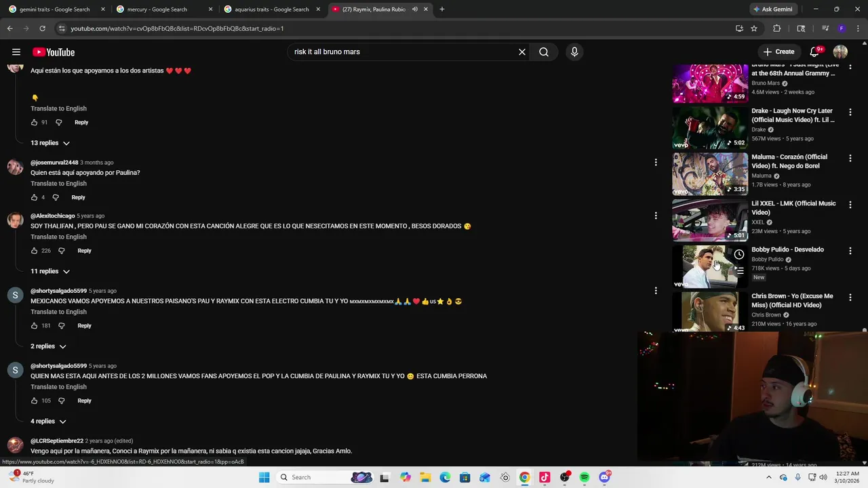The width and height of the screenshot is (868, 488).
Task: Expand the 11 replies thread
Action: (x=50, y=271)
